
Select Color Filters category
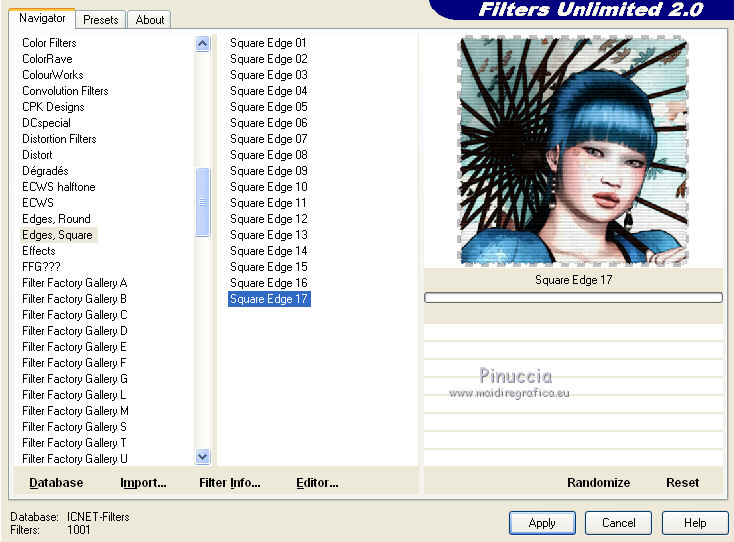(x=49, y=43)
